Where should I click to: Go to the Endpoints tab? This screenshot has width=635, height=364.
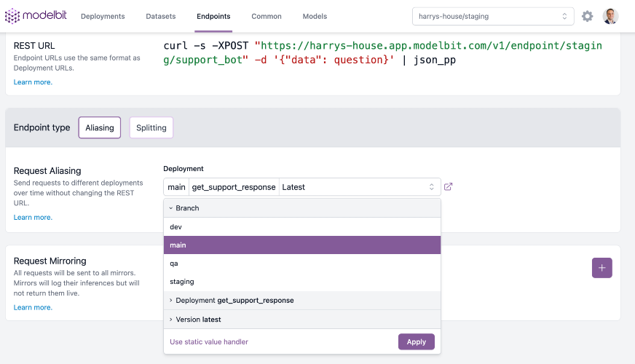213,16
